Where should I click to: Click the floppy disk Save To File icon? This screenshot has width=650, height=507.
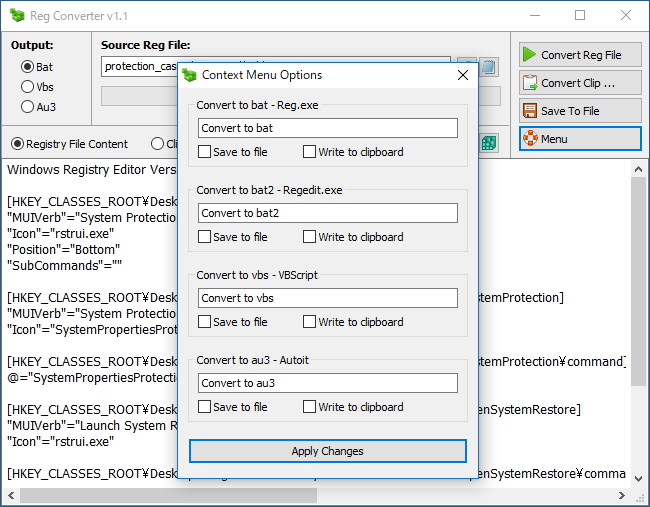pos(529,111)
